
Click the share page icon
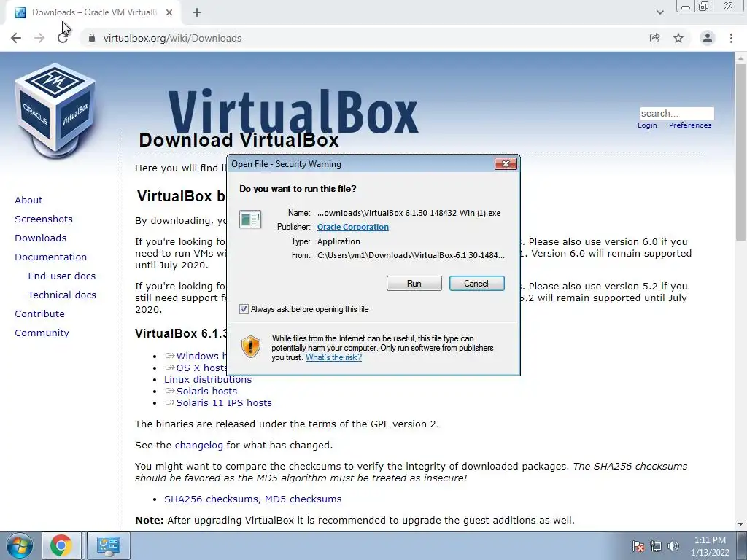(x=654, y=38)
